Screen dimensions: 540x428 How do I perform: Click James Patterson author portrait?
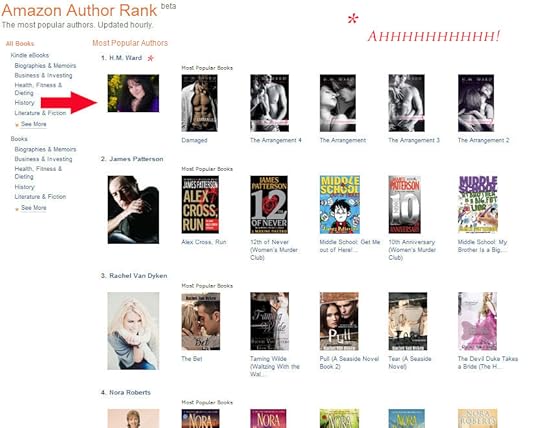(x=133, y=210)
